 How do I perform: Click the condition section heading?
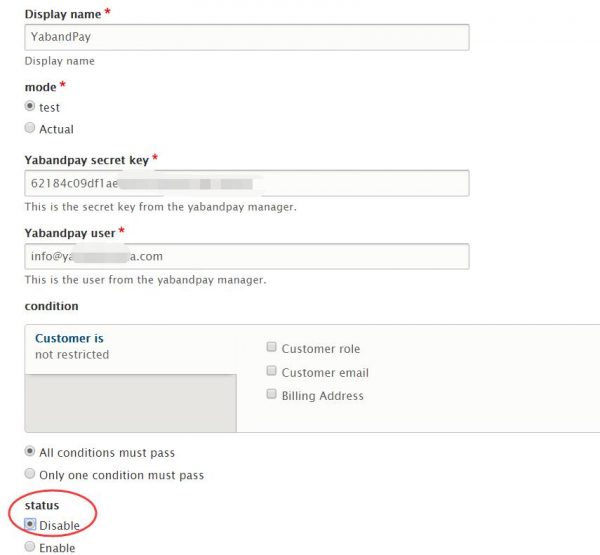(x=51, y=305)
